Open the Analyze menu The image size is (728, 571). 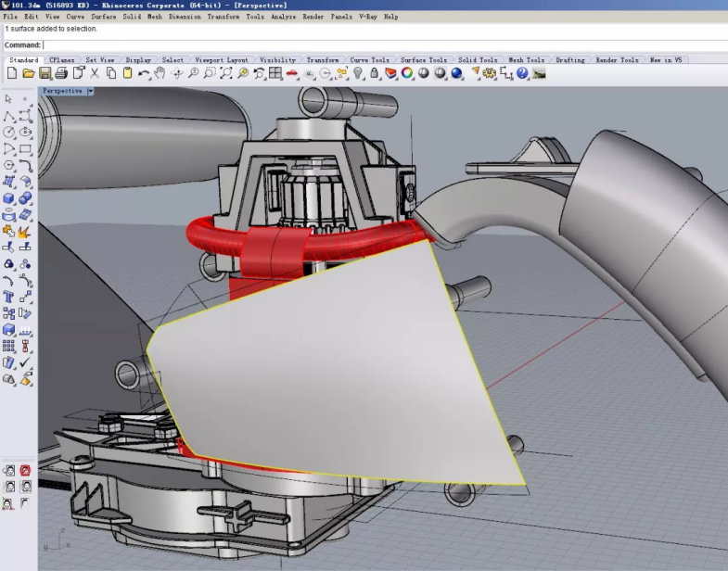(284, 17)
